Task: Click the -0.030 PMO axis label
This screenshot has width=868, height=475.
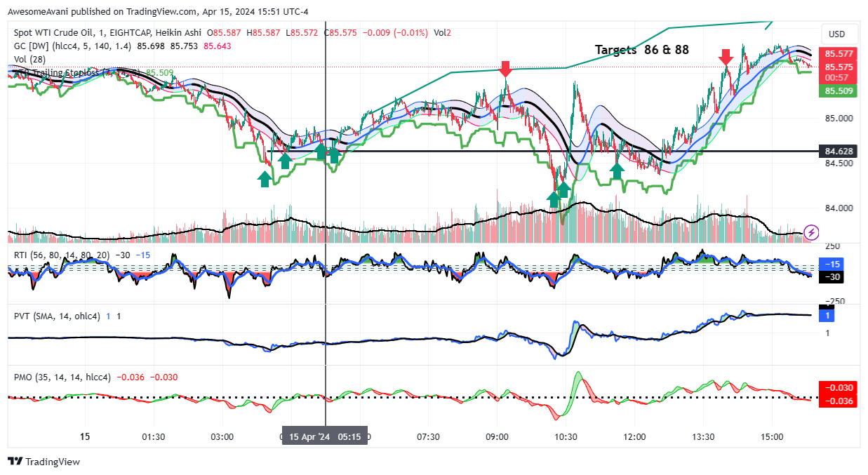Action: [839, 387]
